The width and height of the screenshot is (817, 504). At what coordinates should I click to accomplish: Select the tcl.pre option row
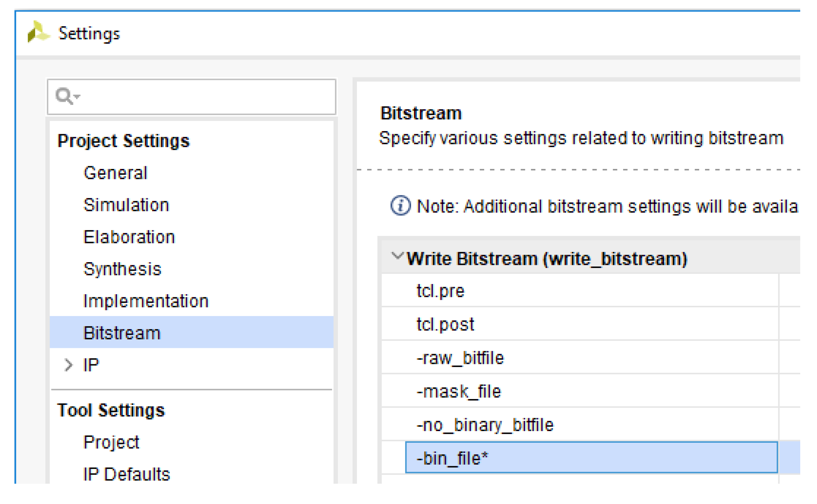tap(440, 291)
